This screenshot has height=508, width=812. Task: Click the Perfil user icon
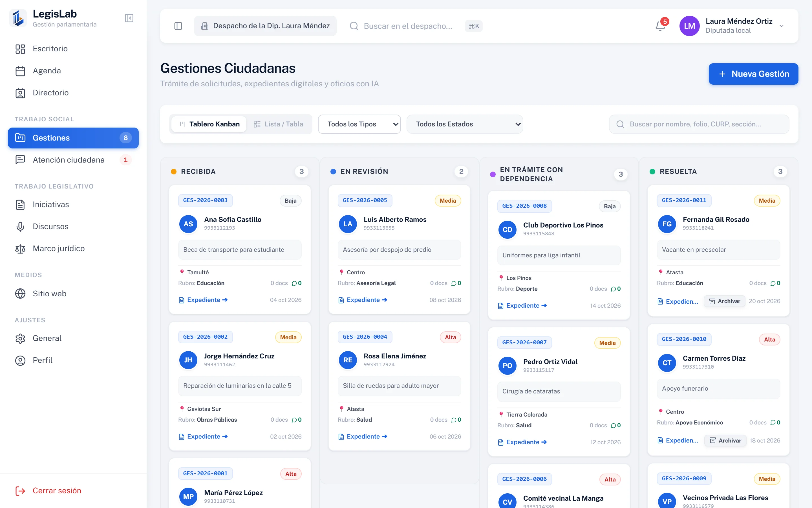tap(20, 360)
